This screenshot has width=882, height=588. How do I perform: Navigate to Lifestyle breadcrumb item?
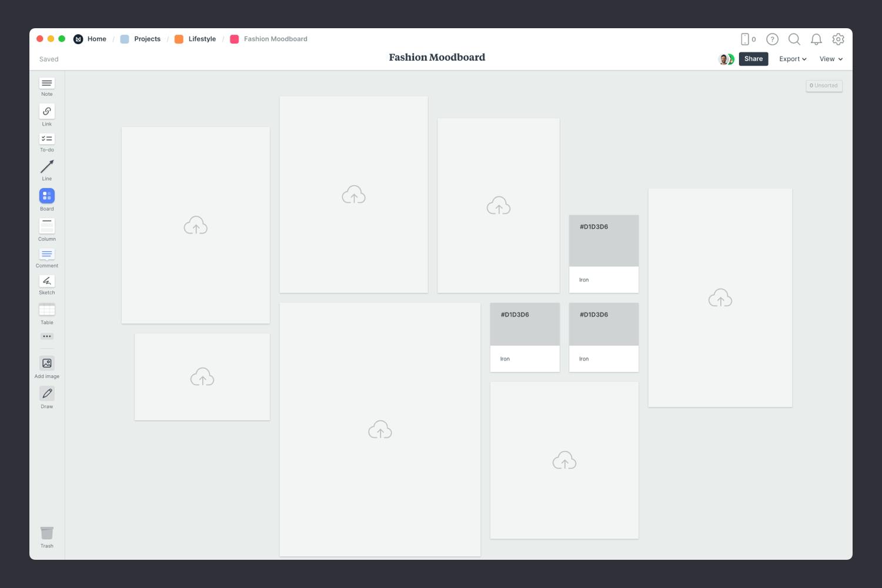[x=202, y=39]
